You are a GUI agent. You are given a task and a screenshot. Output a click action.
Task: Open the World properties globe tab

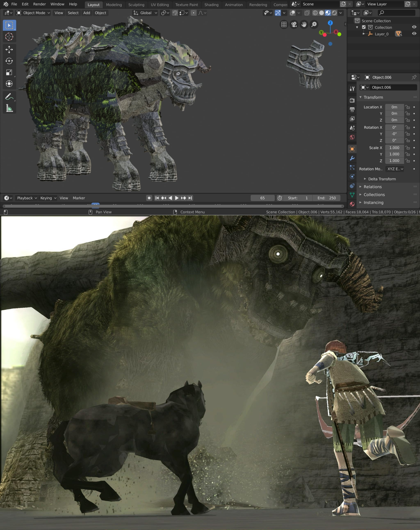pyautogui.click(x=352, y=137)
